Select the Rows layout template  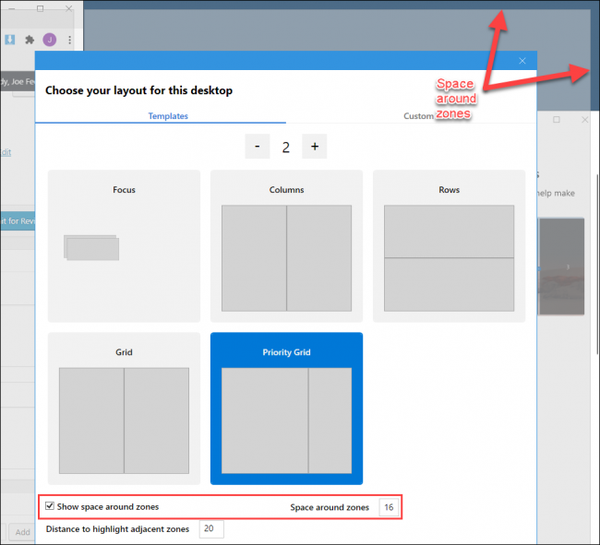click(x=449, y=245)
